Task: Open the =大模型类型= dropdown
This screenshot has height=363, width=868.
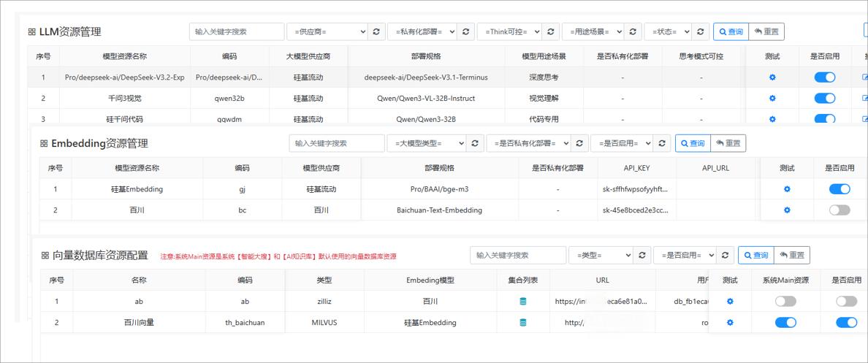Action: 426,143
